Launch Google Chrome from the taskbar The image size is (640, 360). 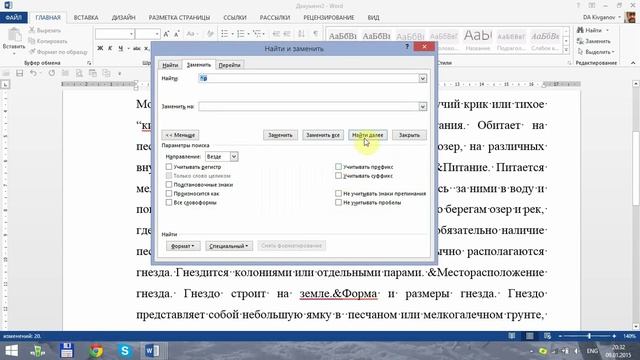pos(96,351)
